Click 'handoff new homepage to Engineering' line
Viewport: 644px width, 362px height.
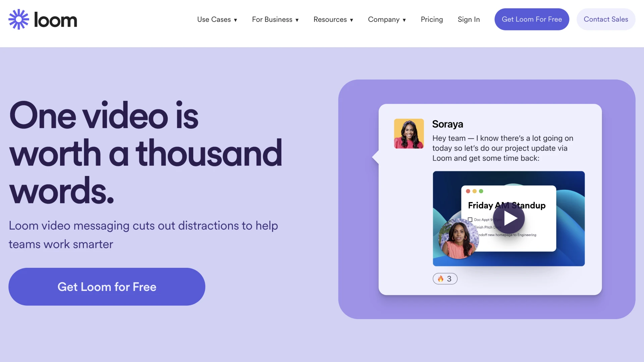[507, 235]
